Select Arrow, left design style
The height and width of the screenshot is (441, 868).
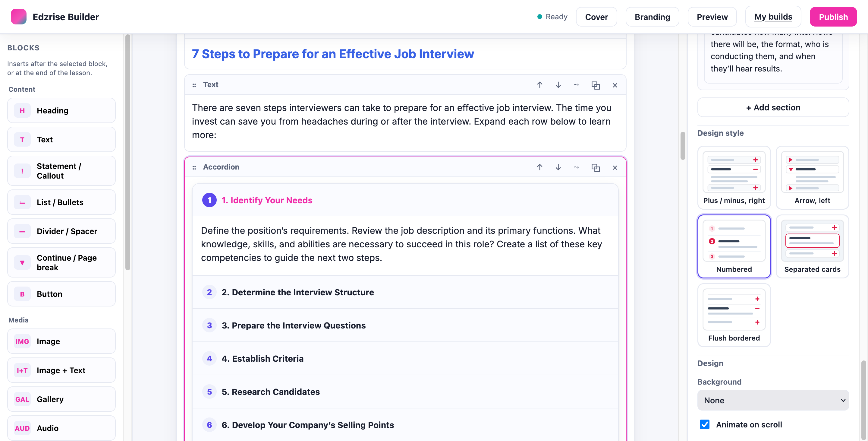click(x=812, y=178)
